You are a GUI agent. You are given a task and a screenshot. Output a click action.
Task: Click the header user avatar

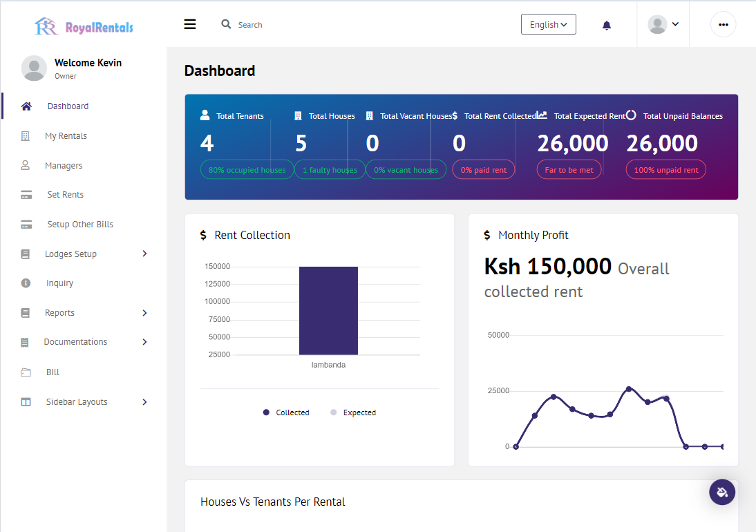point(657,24)
